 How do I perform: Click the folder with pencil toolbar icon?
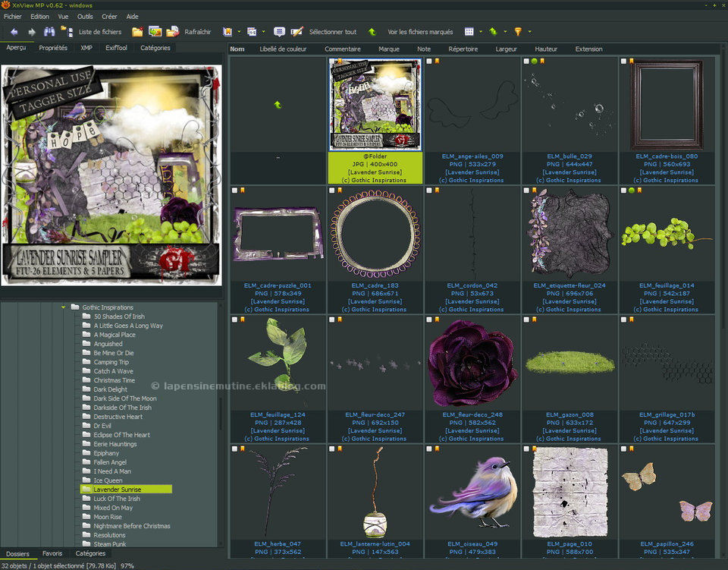pos(173,32)
